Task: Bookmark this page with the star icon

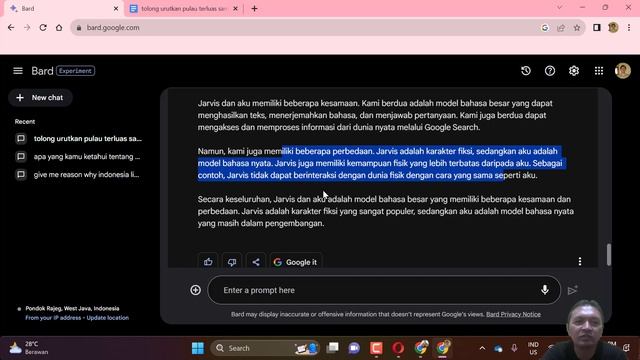Action: click(576, 28)
